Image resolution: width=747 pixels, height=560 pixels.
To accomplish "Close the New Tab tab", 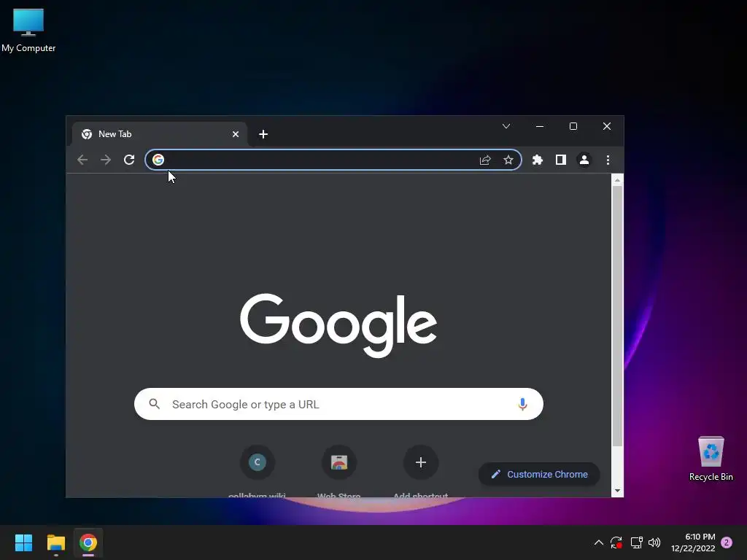I will coord(236,134).
